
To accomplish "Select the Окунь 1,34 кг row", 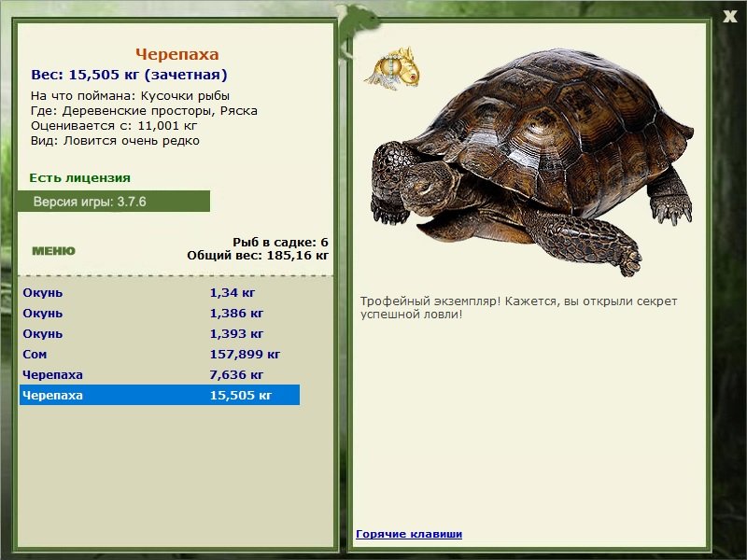I will [160, 292].
